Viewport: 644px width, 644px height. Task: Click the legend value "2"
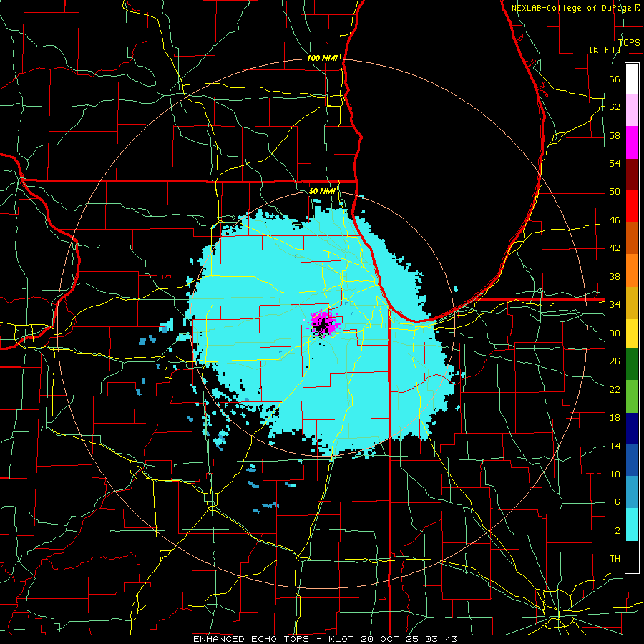pyautogui.click(x=617, y=531)
